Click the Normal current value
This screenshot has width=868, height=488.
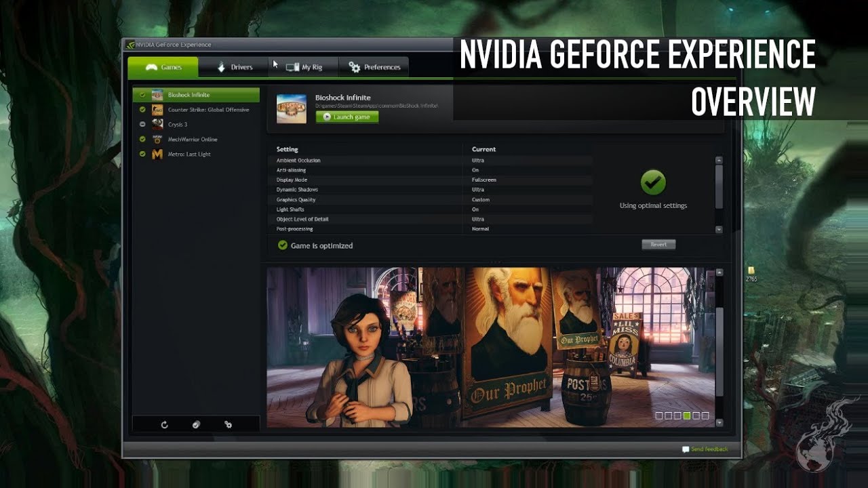pyautogui.click(x=480, y=229)
